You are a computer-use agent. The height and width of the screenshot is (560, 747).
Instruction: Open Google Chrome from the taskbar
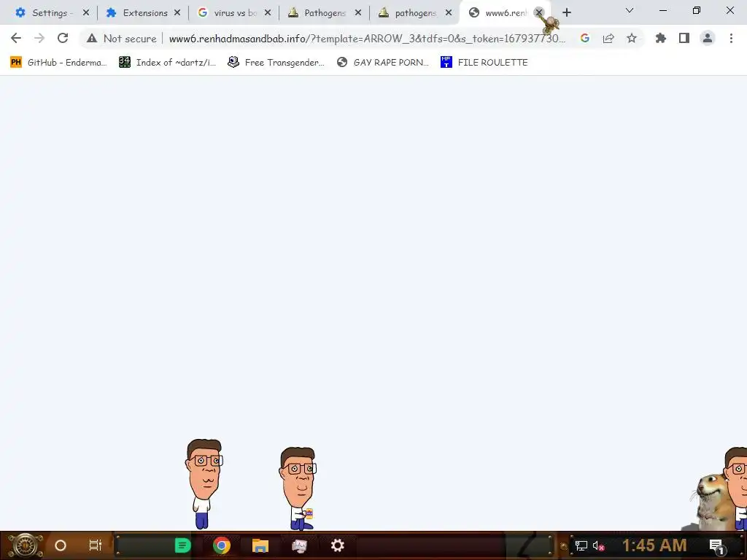pos(222,545)
